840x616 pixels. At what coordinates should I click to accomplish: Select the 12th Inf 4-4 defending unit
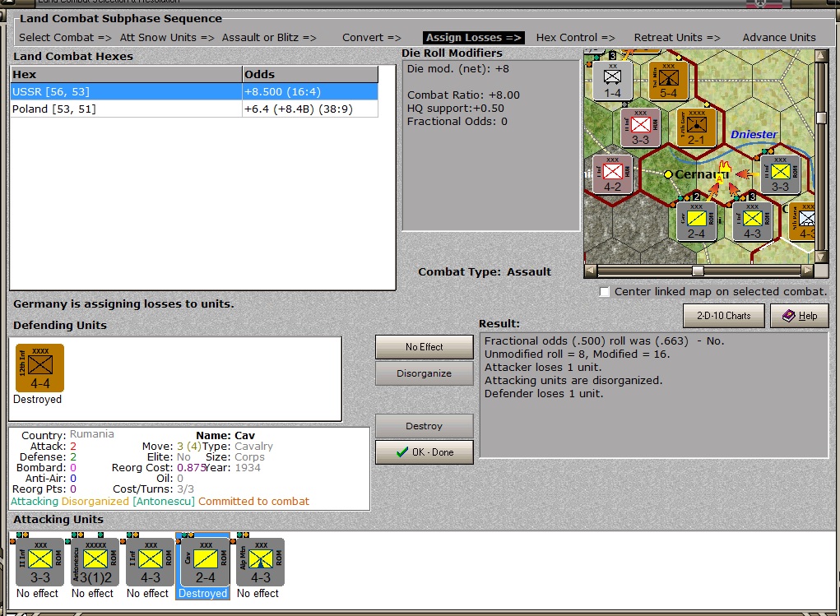click(39, 368)
